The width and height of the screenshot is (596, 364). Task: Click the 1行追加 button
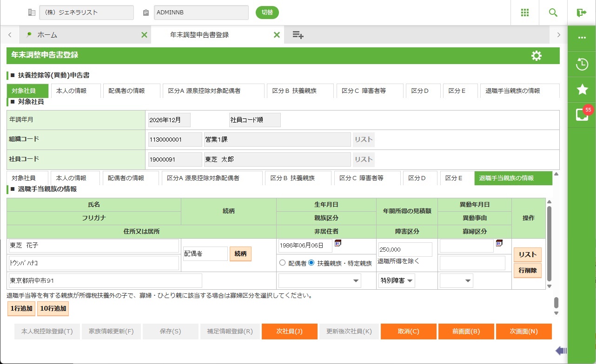tap(20, 308)
